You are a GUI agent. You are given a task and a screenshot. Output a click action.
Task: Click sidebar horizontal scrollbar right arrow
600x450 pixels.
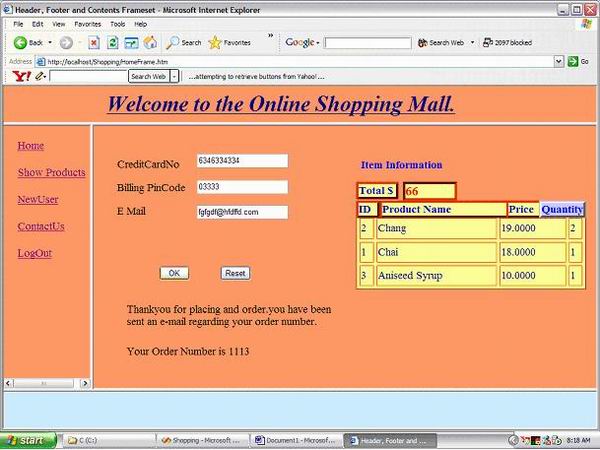[85, 383]
